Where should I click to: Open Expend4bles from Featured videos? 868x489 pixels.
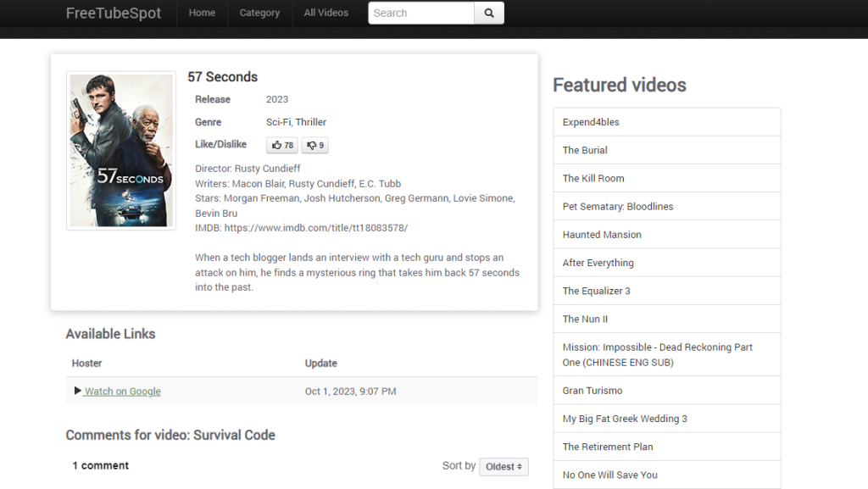[667, 122]
